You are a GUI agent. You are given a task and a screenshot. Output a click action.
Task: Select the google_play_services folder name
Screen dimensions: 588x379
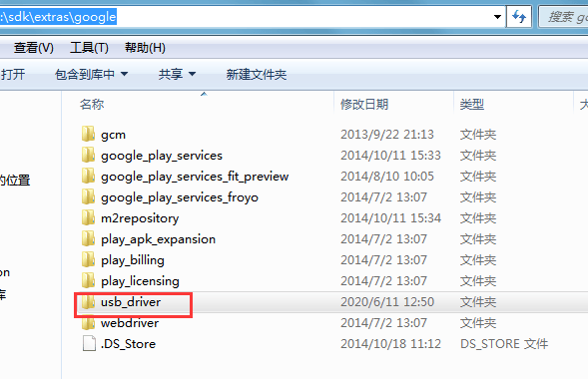click(x=162, y=156)
